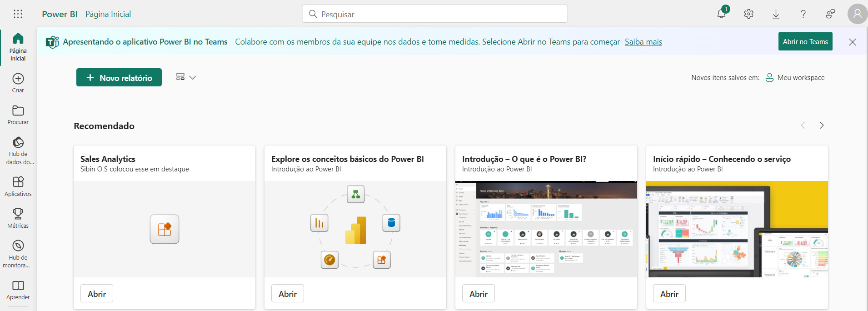Click the yellow dashboard devices thumbnail
Image resolution: width=868 pixels, height=311 pixels.
coord(737,229)
